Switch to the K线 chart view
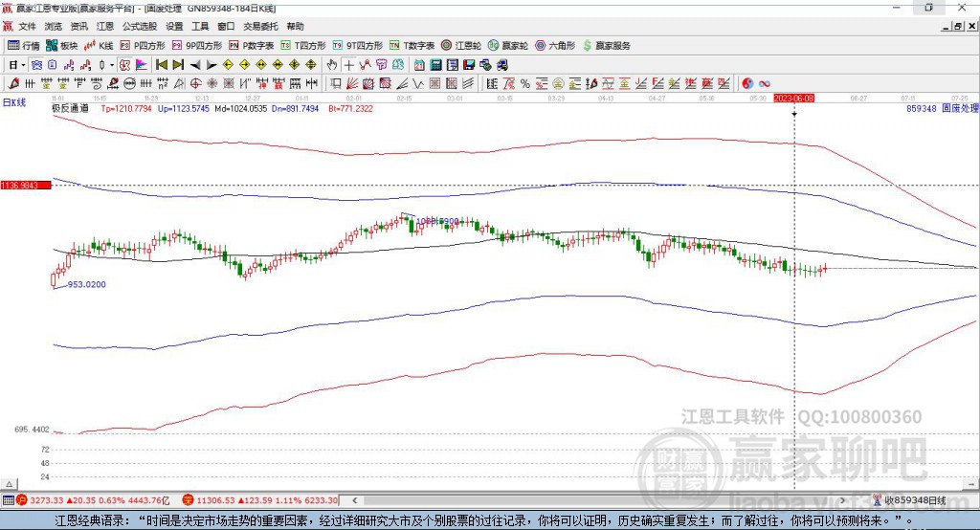This screenshot has width=980, height=530. point(99,46)
